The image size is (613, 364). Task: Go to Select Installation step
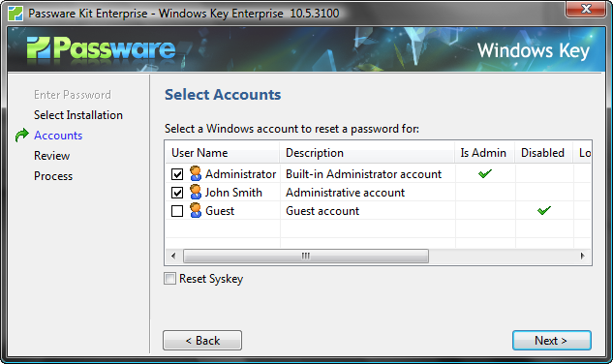pos(78,115)
